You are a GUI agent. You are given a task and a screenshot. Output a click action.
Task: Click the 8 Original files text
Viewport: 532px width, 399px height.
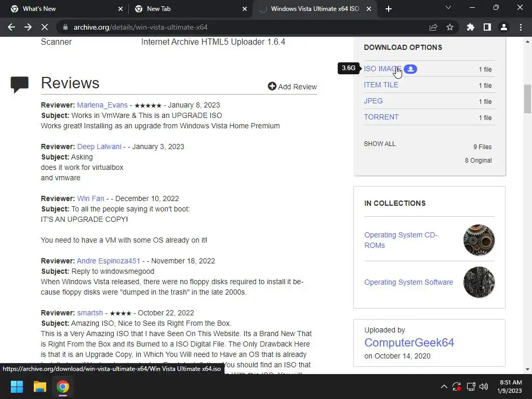[478, 161]
